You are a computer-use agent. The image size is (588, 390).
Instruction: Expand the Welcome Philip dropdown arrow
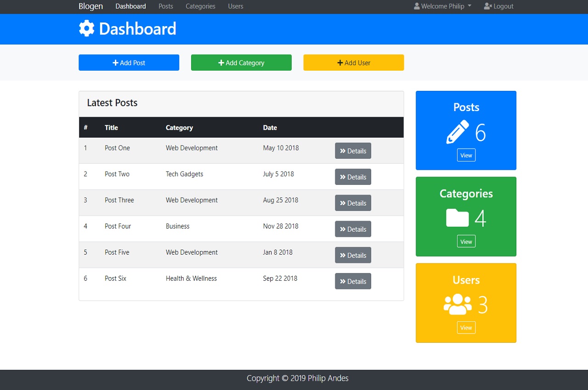click(x=469, y=6)
